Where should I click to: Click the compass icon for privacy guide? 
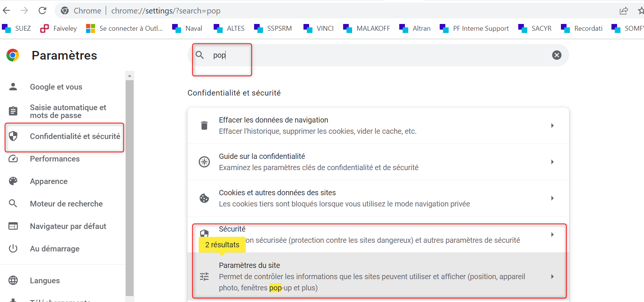click(204, 162)
